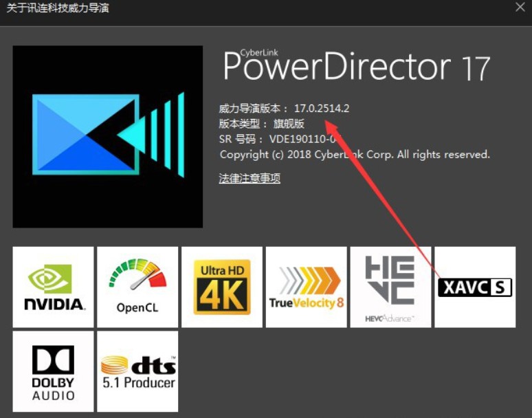This screenshot has height=418, width=532.
Task: Click the 版本类型 旗舰版 text
Action: coord(262,124)
